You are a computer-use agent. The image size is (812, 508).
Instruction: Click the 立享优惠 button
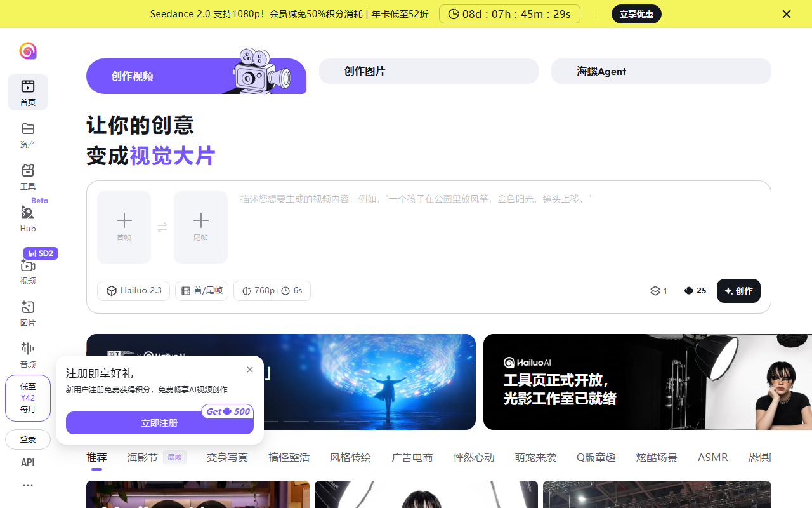(636, 14)
